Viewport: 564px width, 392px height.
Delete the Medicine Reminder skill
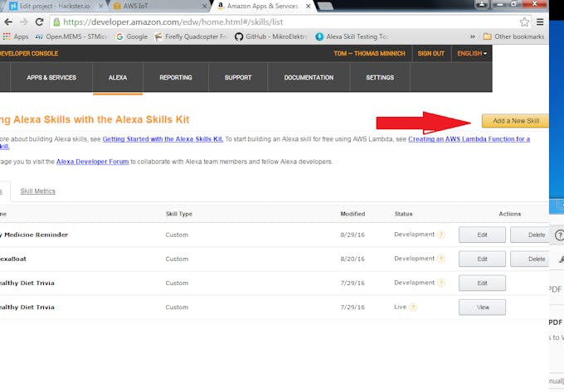529,235
